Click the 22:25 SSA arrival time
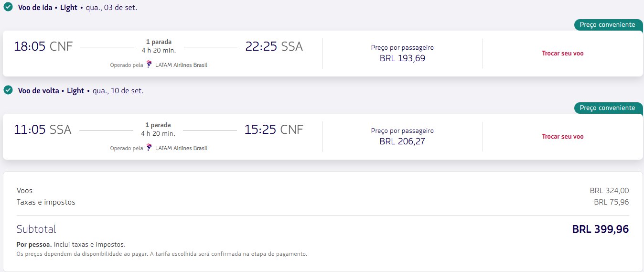644x272 pixels. tap(274, 46)
